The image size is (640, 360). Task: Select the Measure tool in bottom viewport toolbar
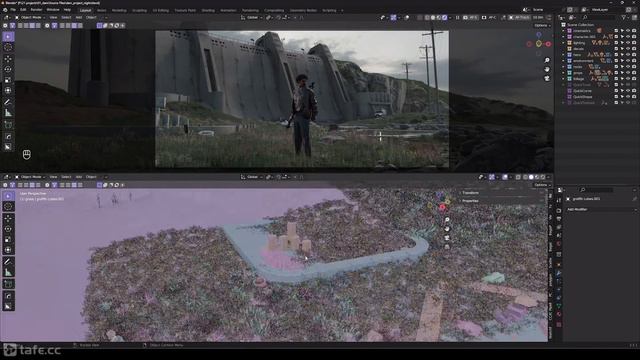(8, 272)
